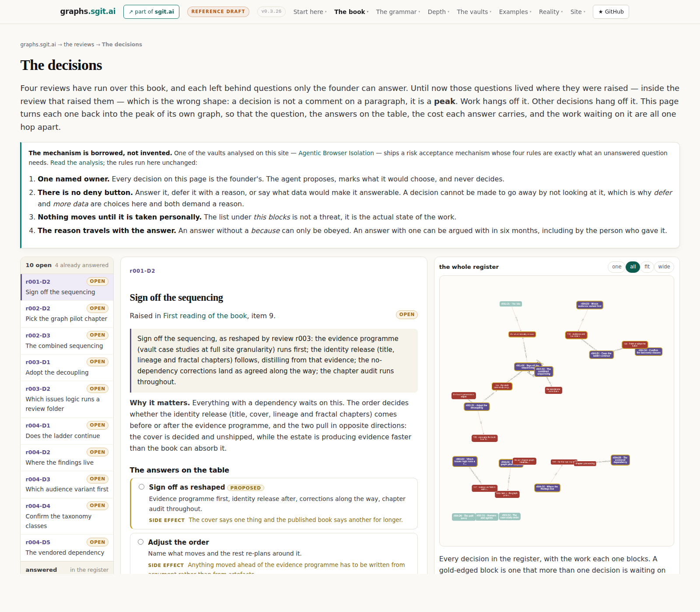
Task: Click the 'REFERENCE DRAFT' badge
Action: point(218,12)
